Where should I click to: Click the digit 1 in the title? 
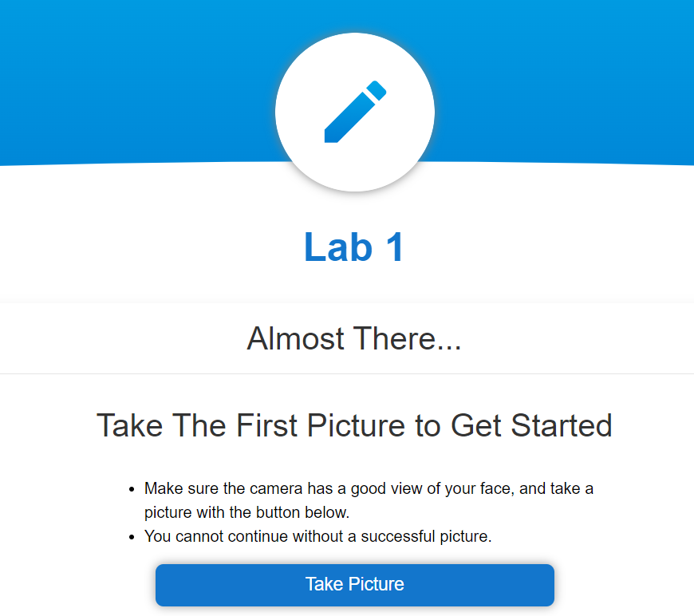pyautogui.click(x=395, y=247)
